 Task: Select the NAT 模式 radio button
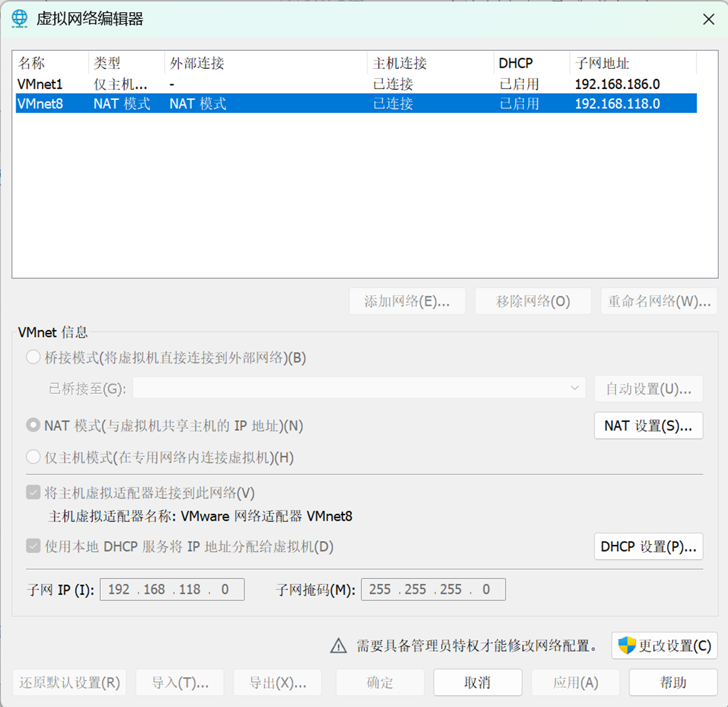pos(33,425)
